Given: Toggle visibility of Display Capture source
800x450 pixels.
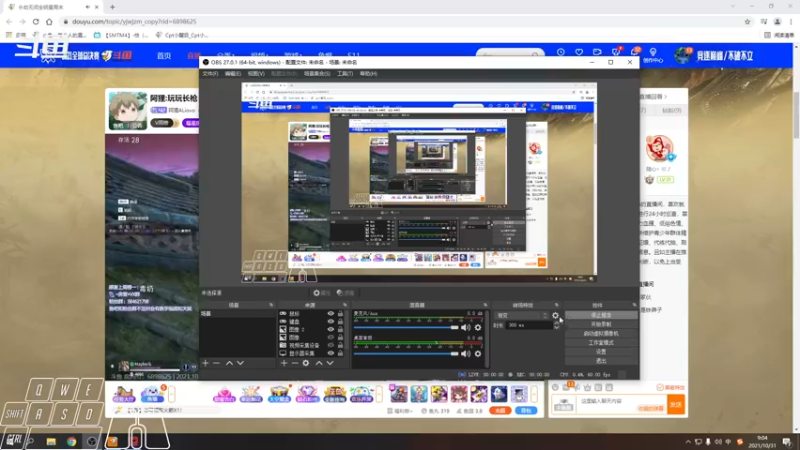Looking at the screenshot, I should click(x=331, y=353).
